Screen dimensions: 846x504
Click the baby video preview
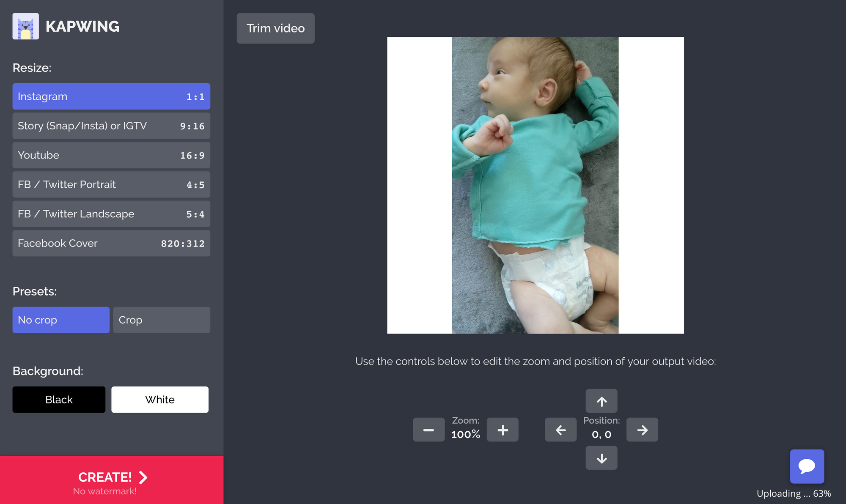[535, 185]
